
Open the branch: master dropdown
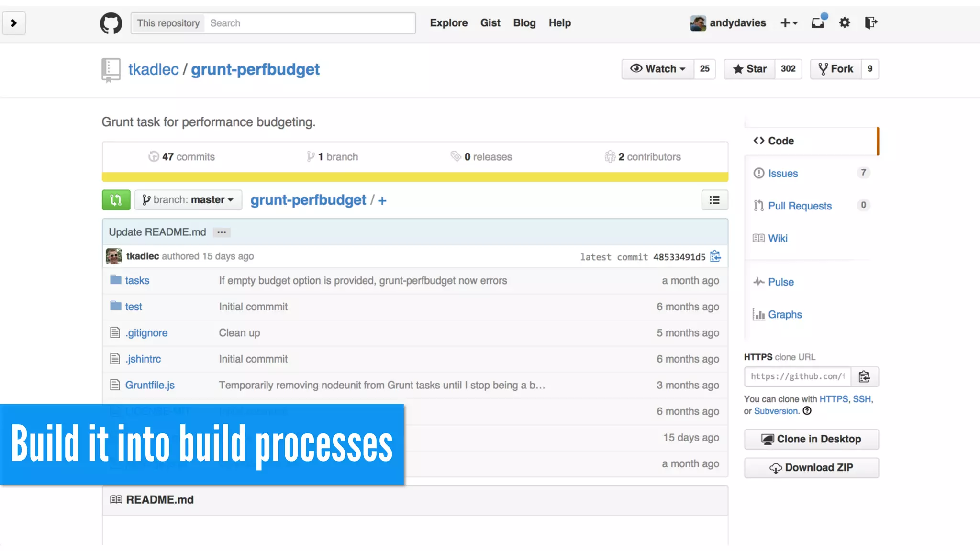188,200
